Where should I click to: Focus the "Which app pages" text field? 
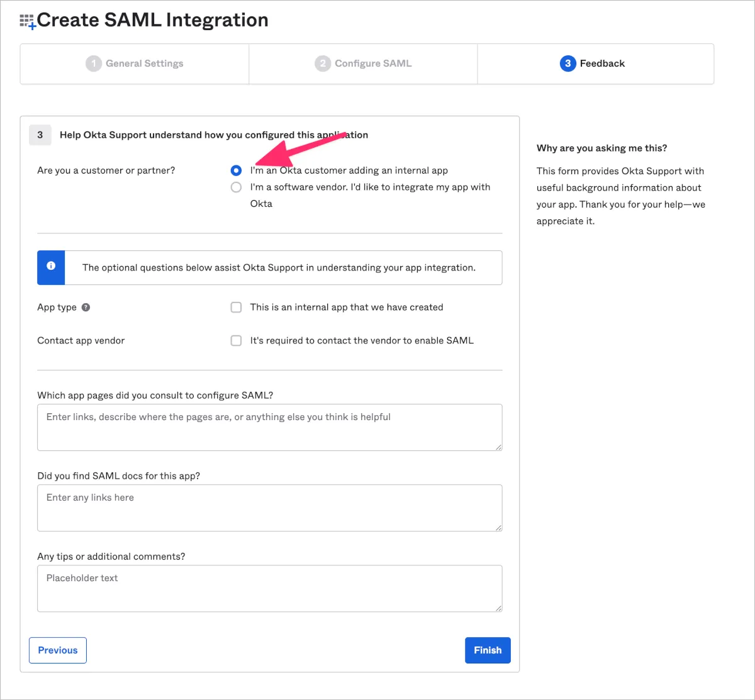[x=269, y=428]
